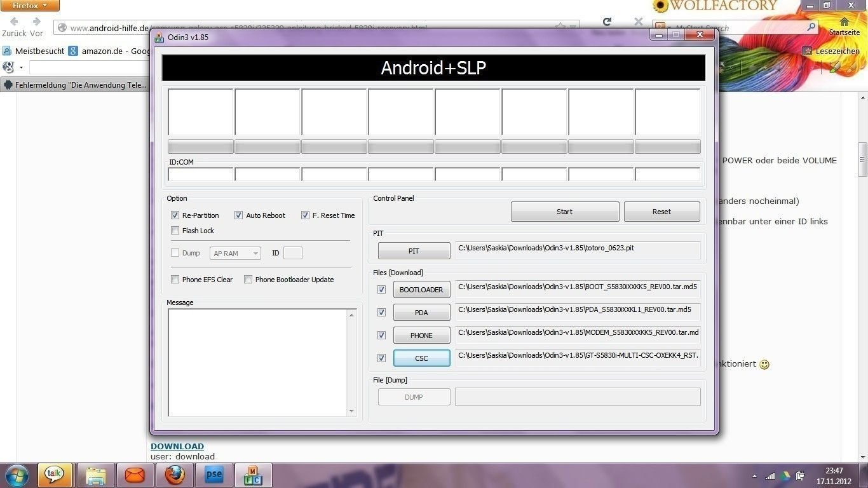The height and width of the screenshot is (488, 868).
Task: Click Message box scrollbar up arrow
Action: pyautogui.click(x=351, y=315)
